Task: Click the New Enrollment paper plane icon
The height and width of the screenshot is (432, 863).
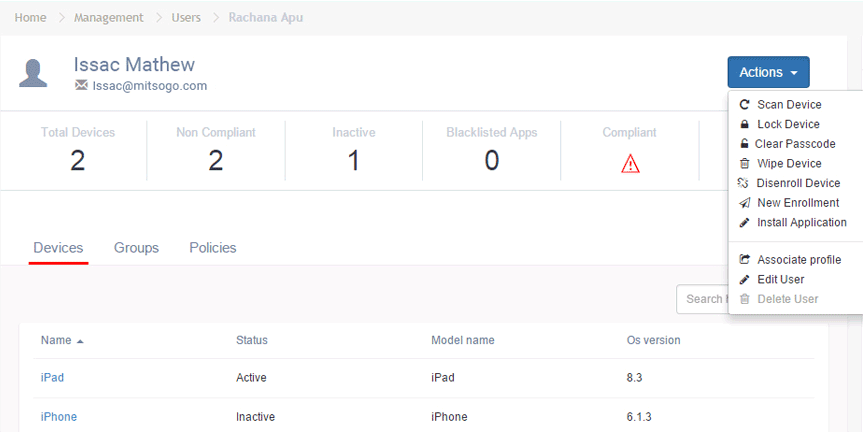Action: (744, 203)
